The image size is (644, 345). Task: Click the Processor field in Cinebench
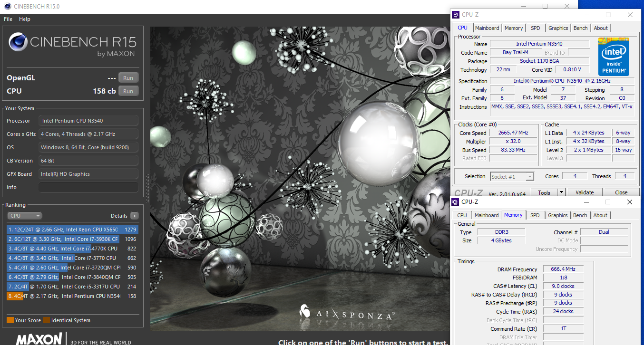(x=88, y=121)
